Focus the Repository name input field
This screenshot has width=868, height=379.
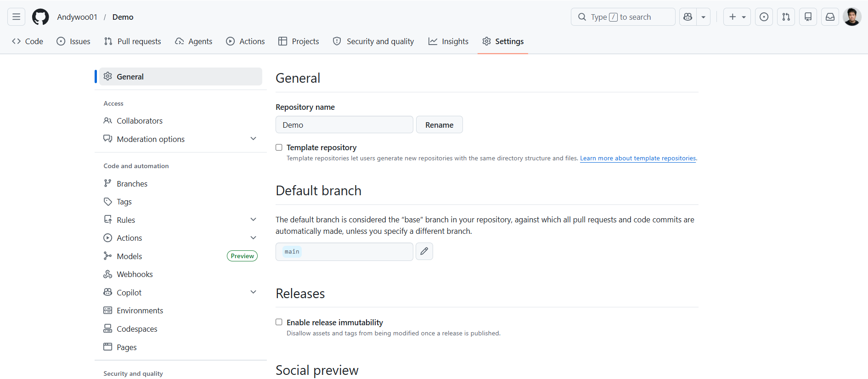pyautogui.click(x=344, y=125)
